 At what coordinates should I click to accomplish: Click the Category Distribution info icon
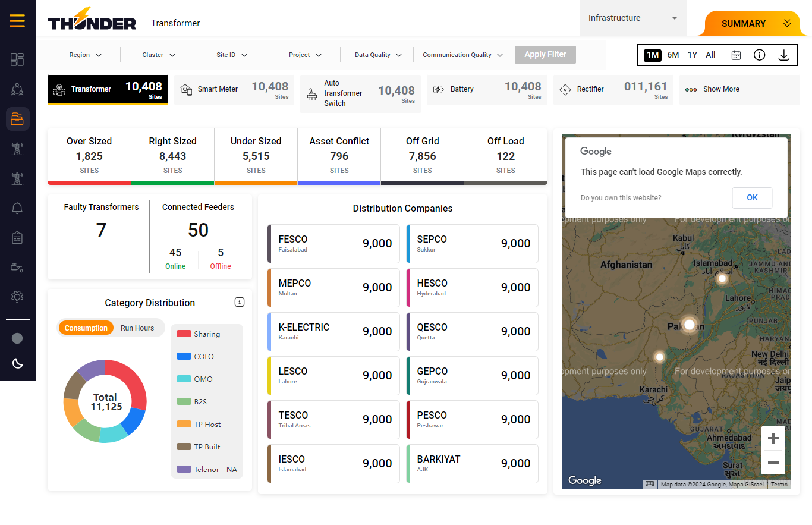click(240, 302)
